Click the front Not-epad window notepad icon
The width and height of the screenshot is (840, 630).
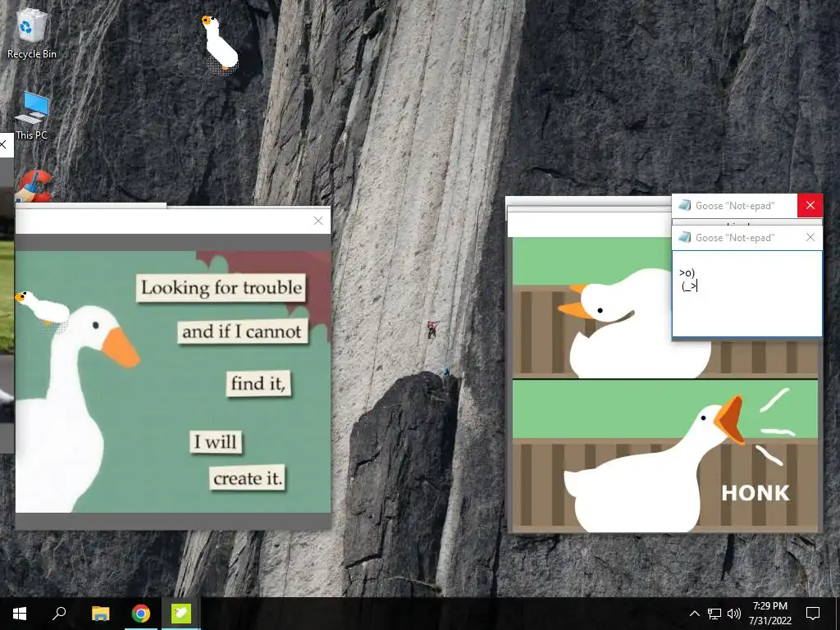coord(684,237)
